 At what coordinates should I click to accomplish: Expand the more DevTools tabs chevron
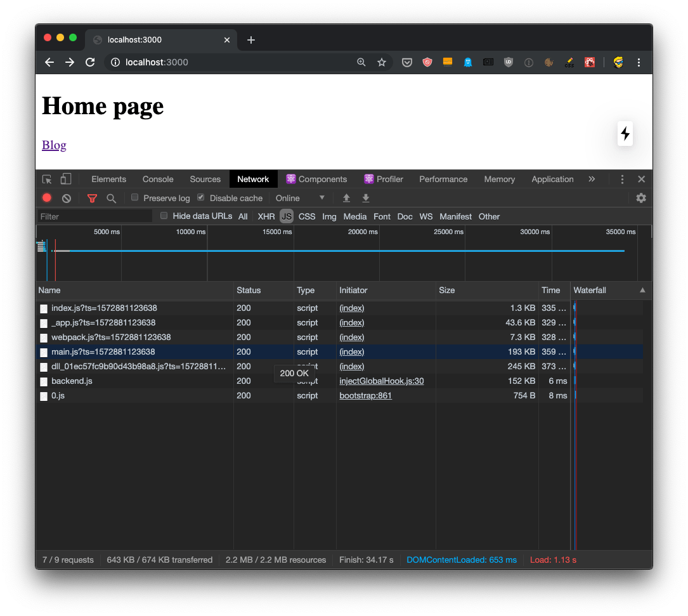click(x=592, y=180)
